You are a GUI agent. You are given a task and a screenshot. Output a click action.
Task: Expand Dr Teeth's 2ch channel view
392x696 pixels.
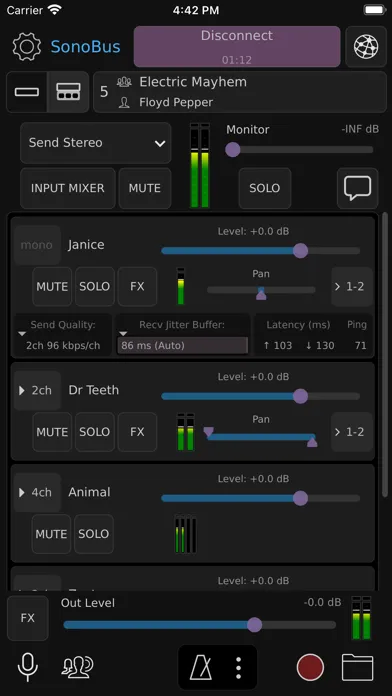coord(37,391)
